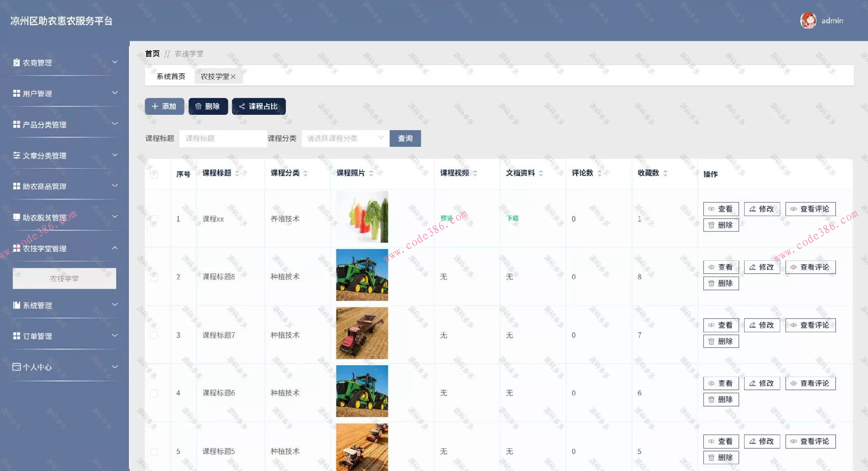Tick the checkbox for 课程标题7
The height and width of the screenshot is (471, 868).
(x=154, y=335)
